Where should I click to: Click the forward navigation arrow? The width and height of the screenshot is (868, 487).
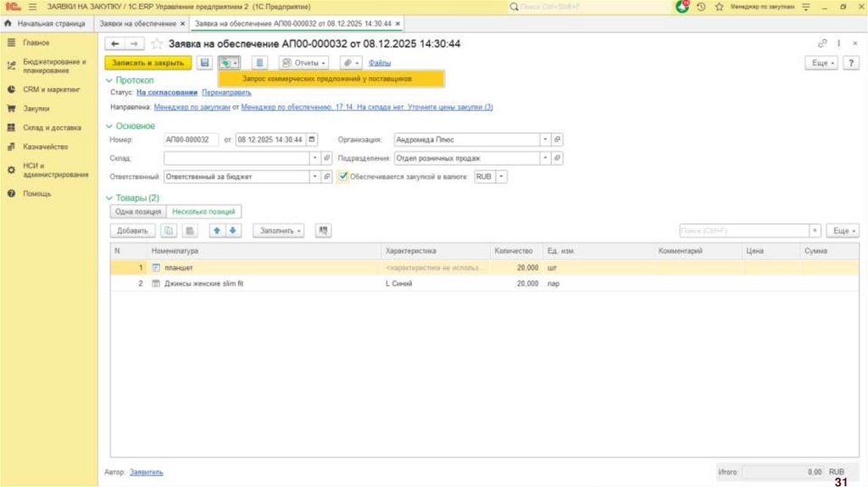[x=134, y=44]
